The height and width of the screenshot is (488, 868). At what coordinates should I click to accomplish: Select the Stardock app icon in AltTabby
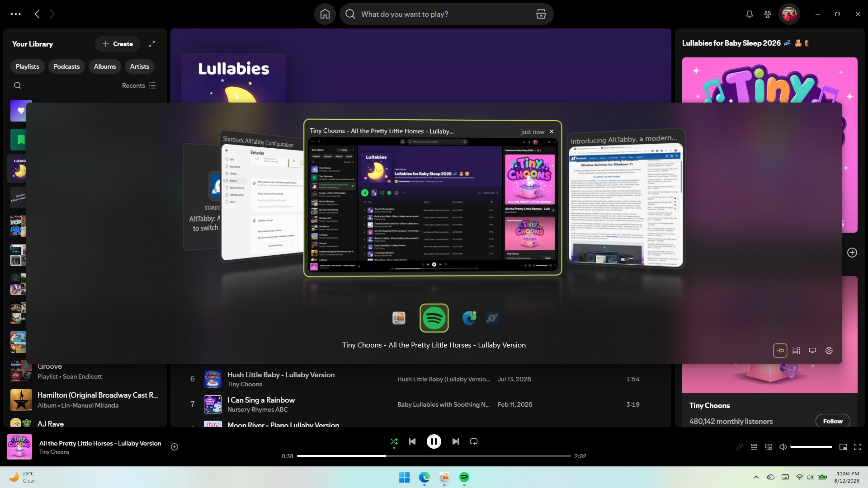pos(492,318)
